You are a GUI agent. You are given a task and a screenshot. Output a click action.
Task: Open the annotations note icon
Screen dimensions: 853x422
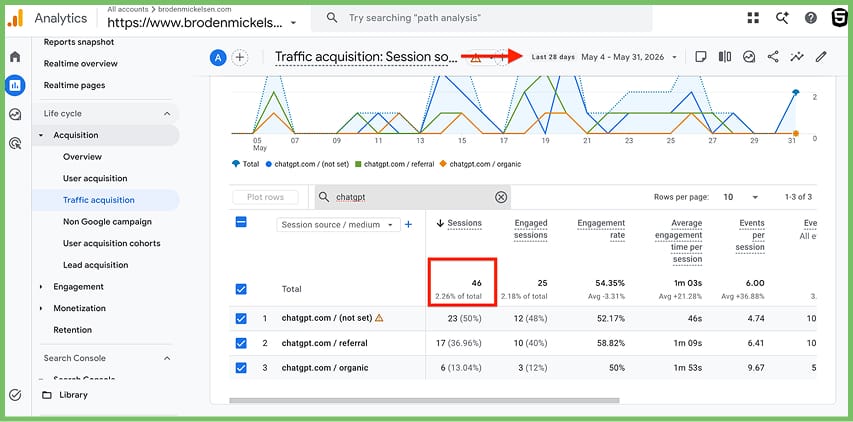(701, 57)
